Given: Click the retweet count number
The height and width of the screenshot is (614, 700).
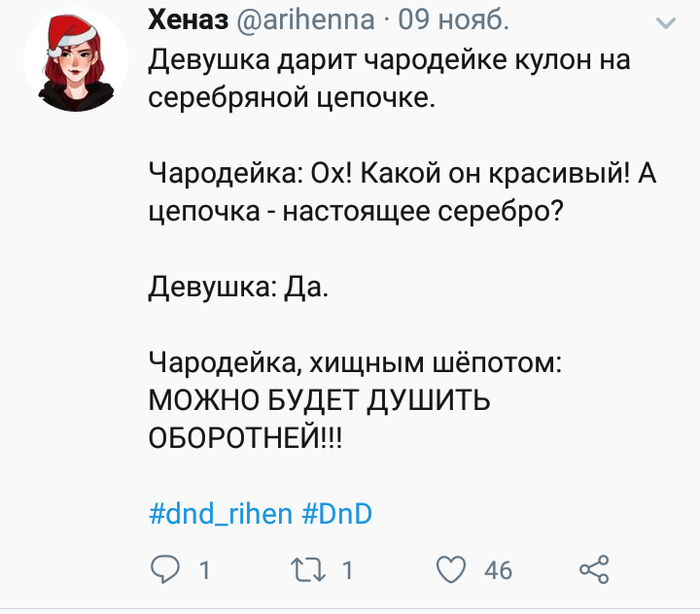Looking at the screenshot, I should click(x=347, y=571).
